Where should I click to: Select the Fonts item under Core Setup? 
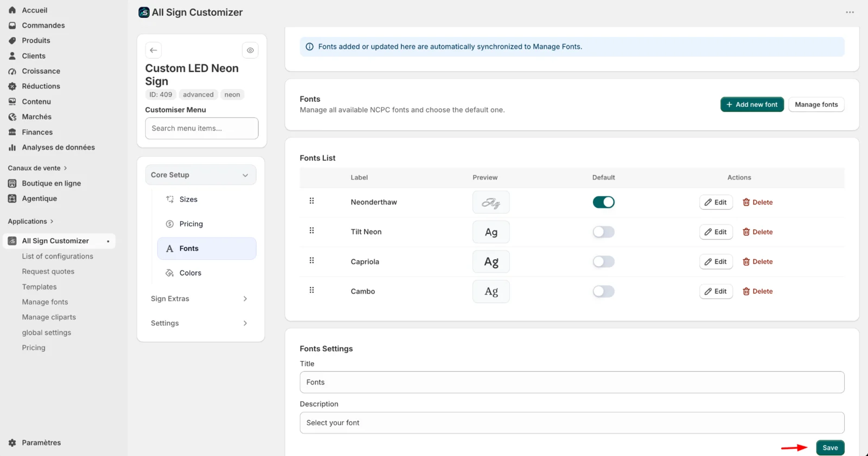point(207,248)
